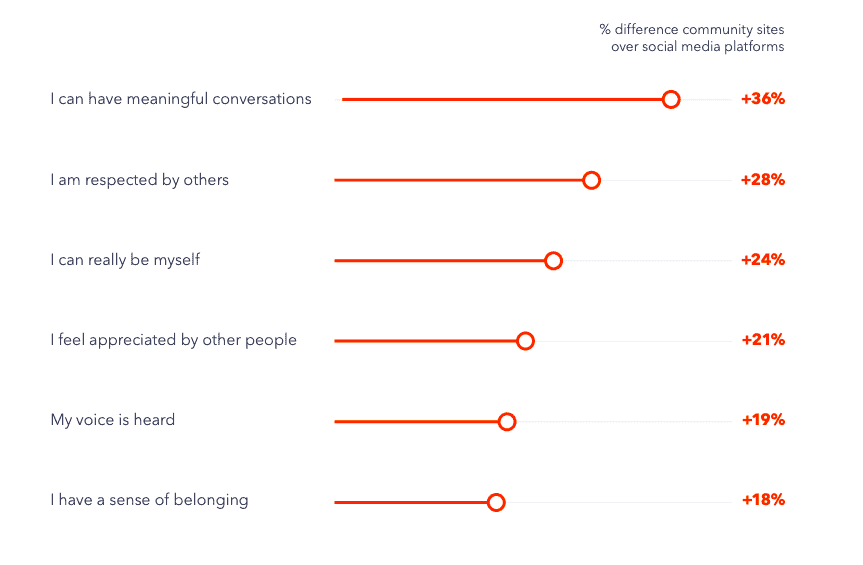Select "I feel appreciated by other people" text
The width and height of the screenshot is (863, 565).
(x=174, y=340)
